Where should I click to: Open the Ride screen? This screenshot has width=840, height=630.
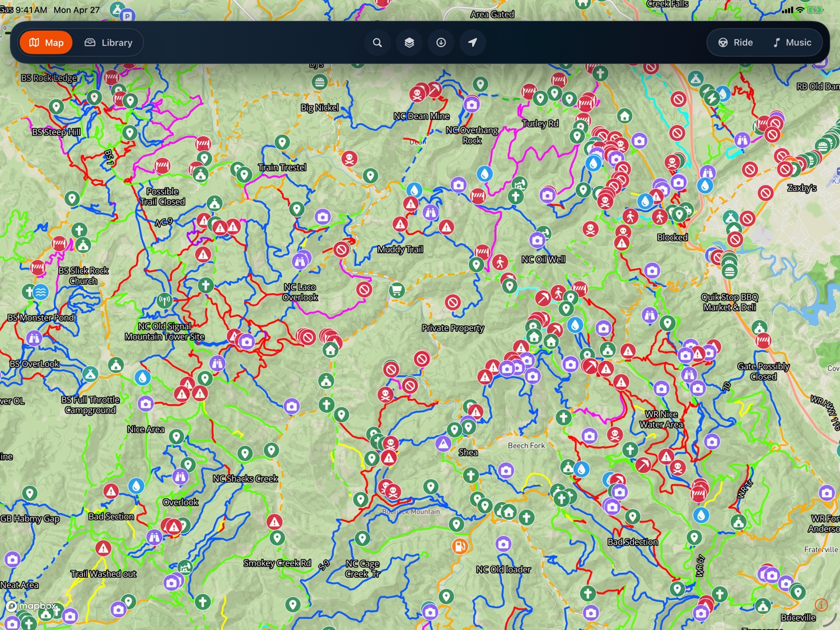[734, 43]
